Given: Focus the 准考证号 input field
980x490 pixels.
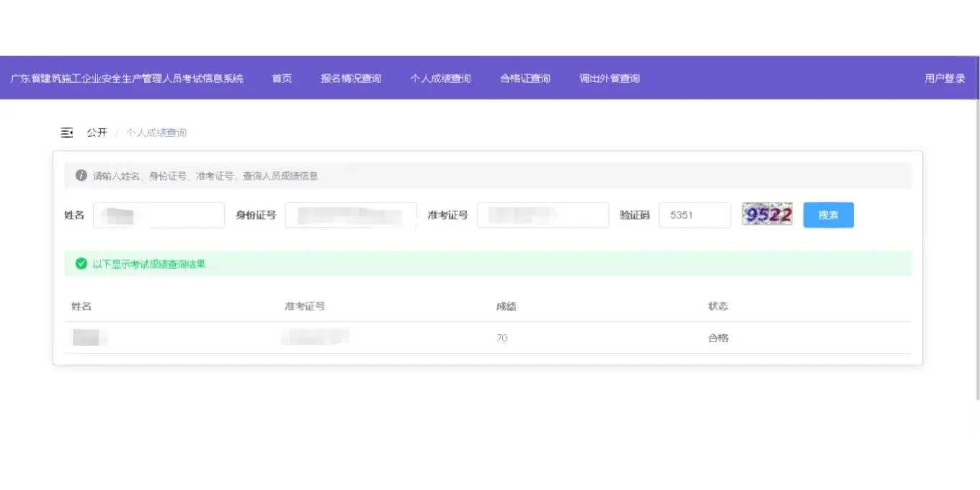Looking at the screenshot, I should click(543, 215).
